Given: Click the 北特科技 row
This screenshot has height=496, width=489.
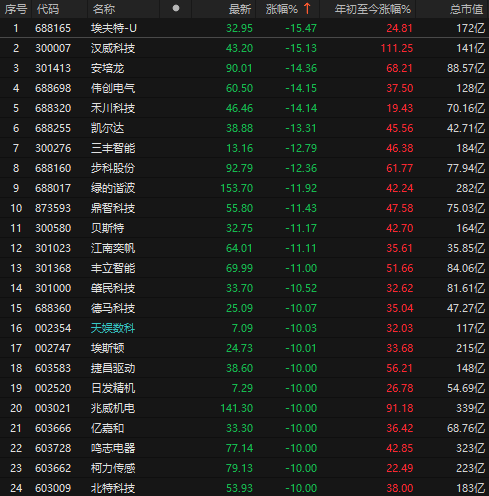Looking at the screenshot, I should (x=244, y=488).
